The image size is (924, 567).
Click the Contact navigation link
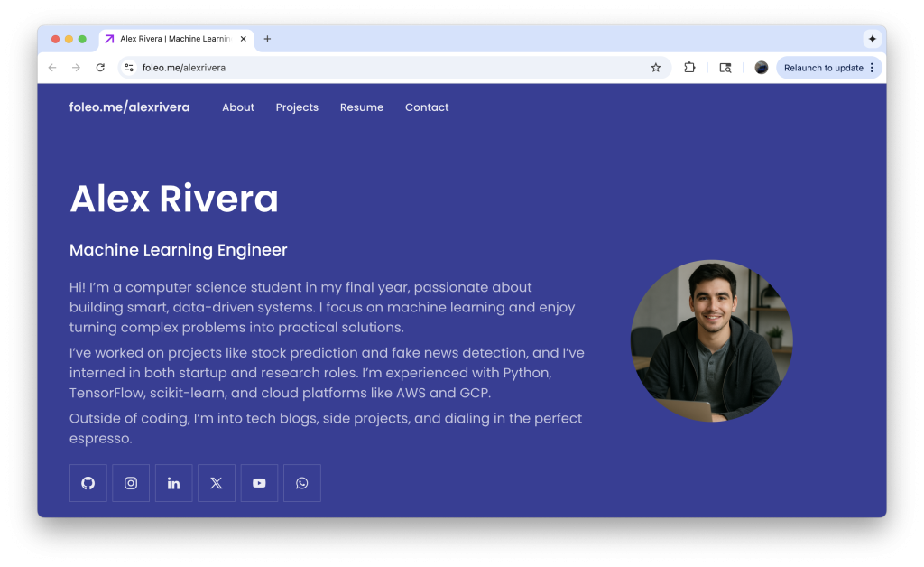pyautogui.click(x=427, y=107)
